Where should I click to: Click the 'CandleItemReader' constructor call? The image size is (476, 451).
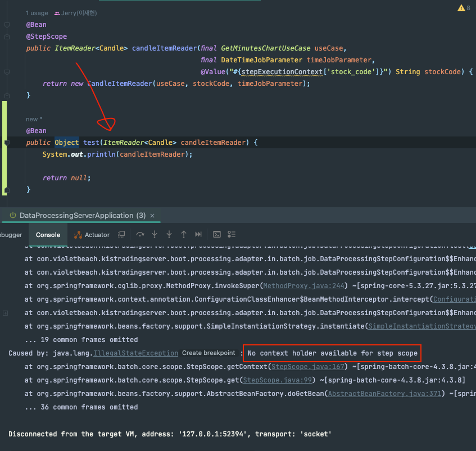coord(120,84)
